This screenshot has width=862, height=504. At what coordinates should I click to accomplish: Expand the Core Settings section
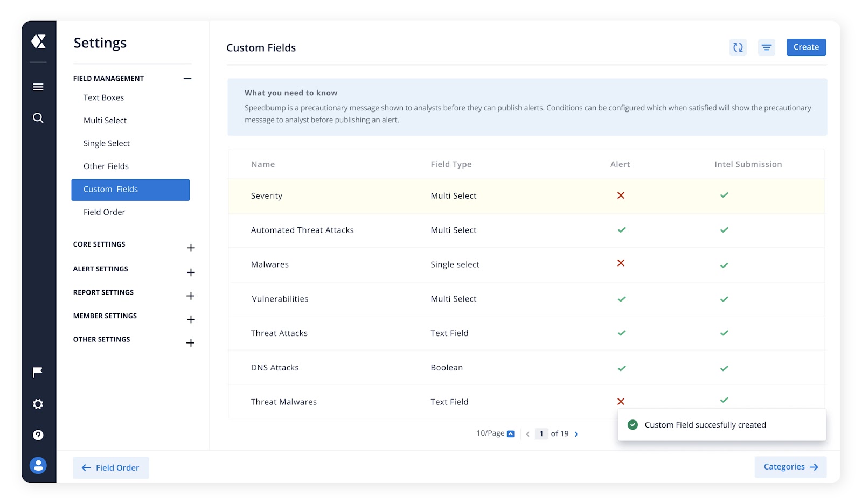click(190, 248)
